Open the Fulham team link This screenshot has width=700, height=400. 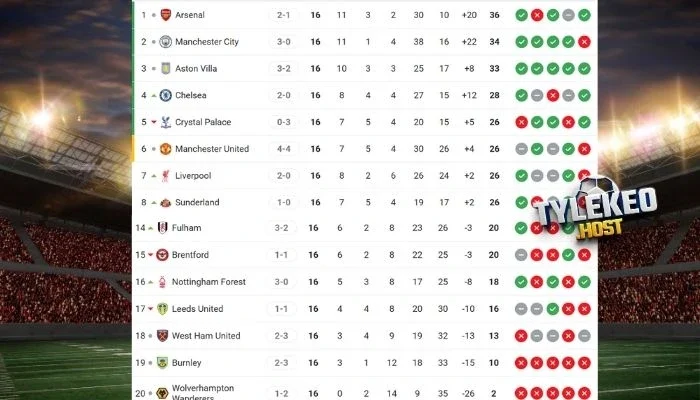186,228
